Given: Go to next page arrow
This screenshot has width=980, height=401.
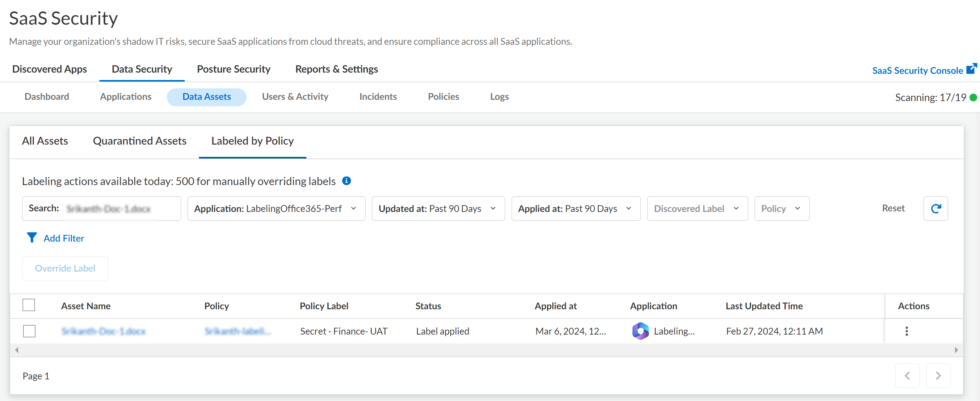Looking at the screenshot, I should pyautogui.click(x=938, y=375).
